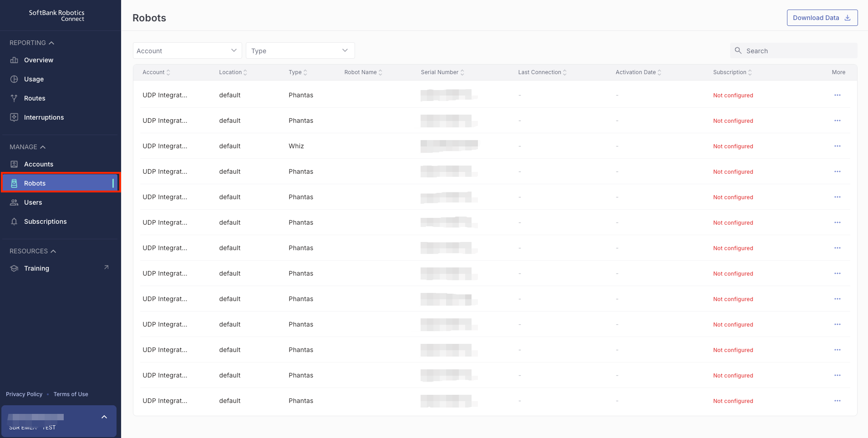868x438 pixels.
Task: Select Robots in the sidebar
Action: pyautogui.click(x=61, y=183)
